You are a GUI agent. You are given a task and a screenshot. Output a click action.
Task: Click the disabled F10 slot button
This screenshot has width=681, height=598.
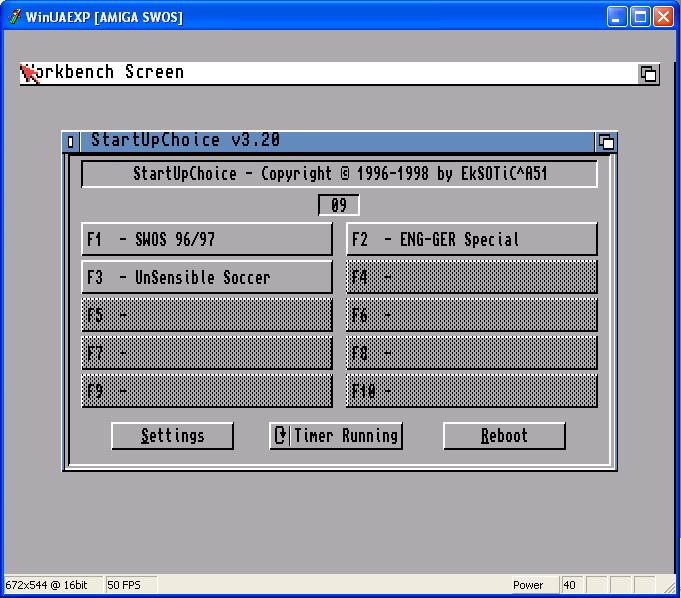[x=472, y=391]
